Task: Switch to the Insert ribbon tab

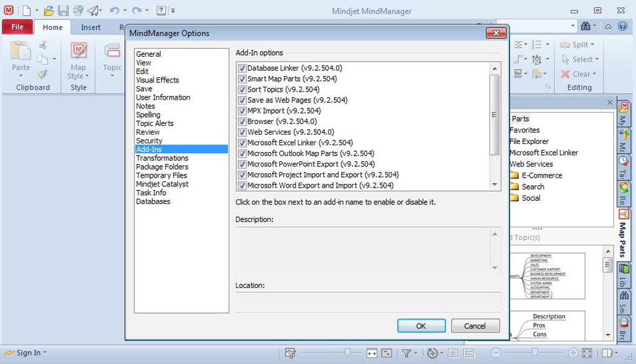Action: point(90,27)
